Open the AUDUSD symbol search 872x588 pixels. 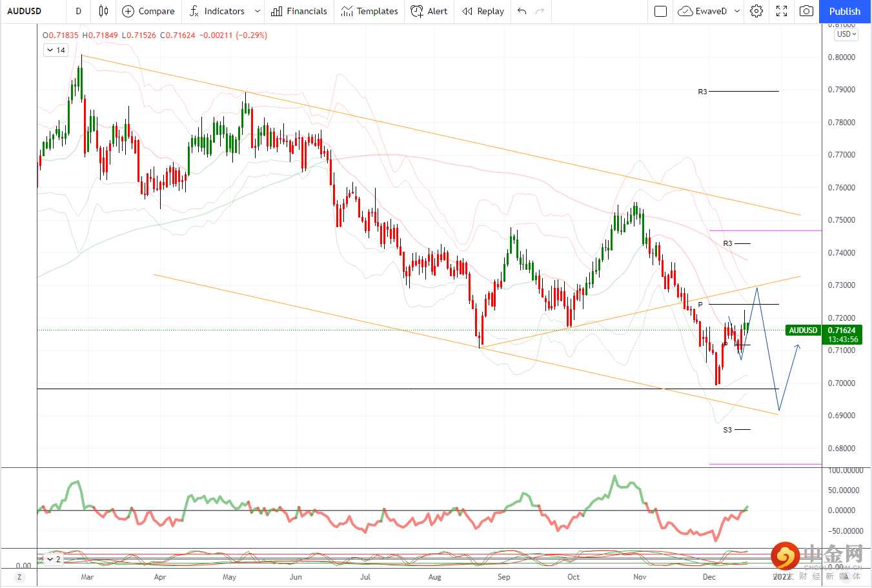pos(25,11)
